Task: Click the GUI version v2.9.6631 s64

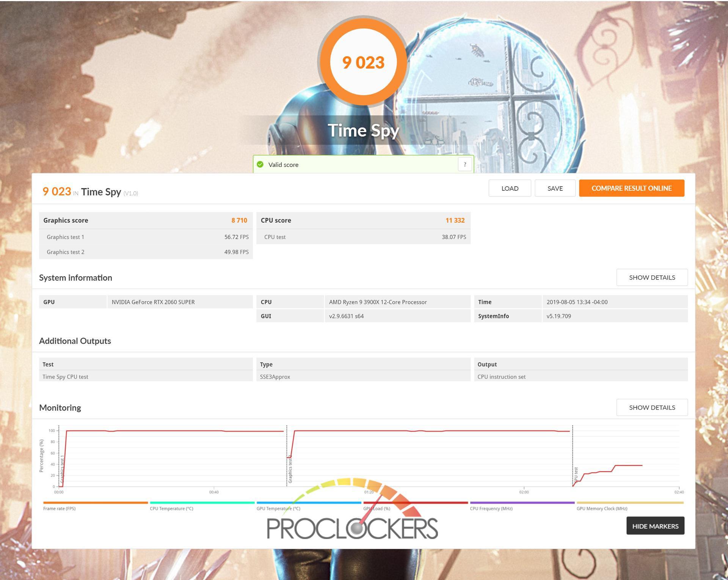Action: pos(346,316)
